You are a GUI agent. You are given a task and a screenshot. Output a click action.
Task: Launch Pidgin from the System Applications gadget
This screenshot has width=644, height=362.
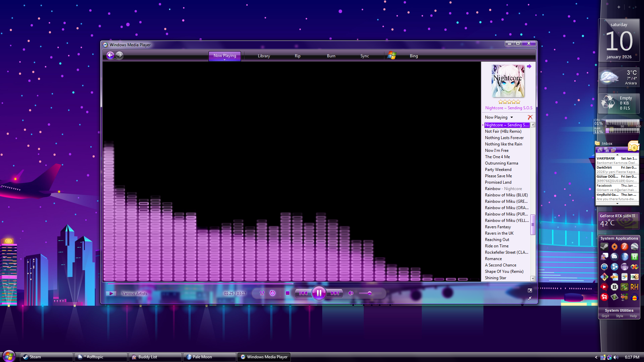(604, 257)
